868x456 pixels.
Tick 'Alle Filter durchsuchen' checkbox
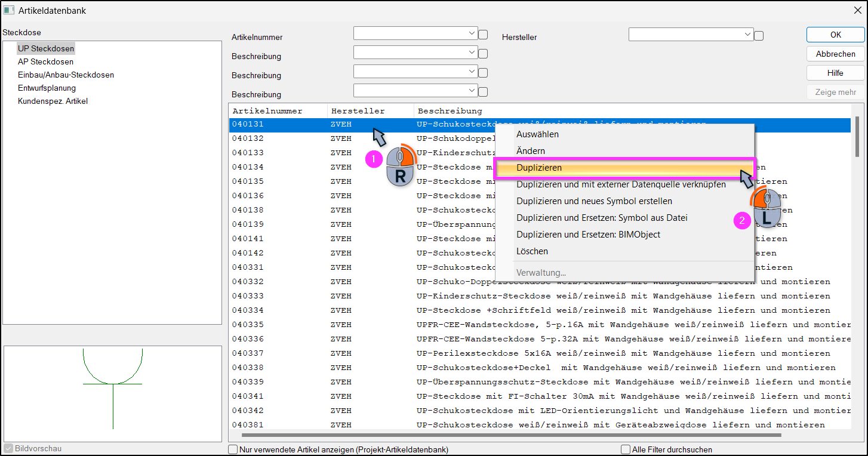pyautogui.click(x=626, y=449)
